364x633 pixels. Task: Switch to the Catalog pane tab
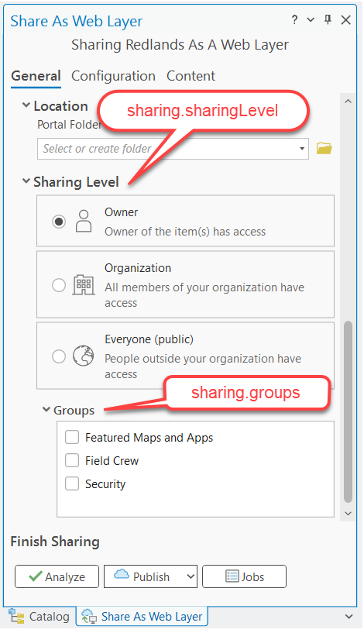(39, 617)
